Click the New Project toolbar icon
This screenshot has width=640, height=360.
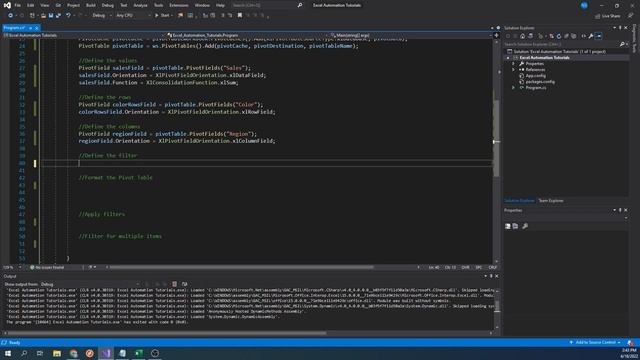[32, 16]
